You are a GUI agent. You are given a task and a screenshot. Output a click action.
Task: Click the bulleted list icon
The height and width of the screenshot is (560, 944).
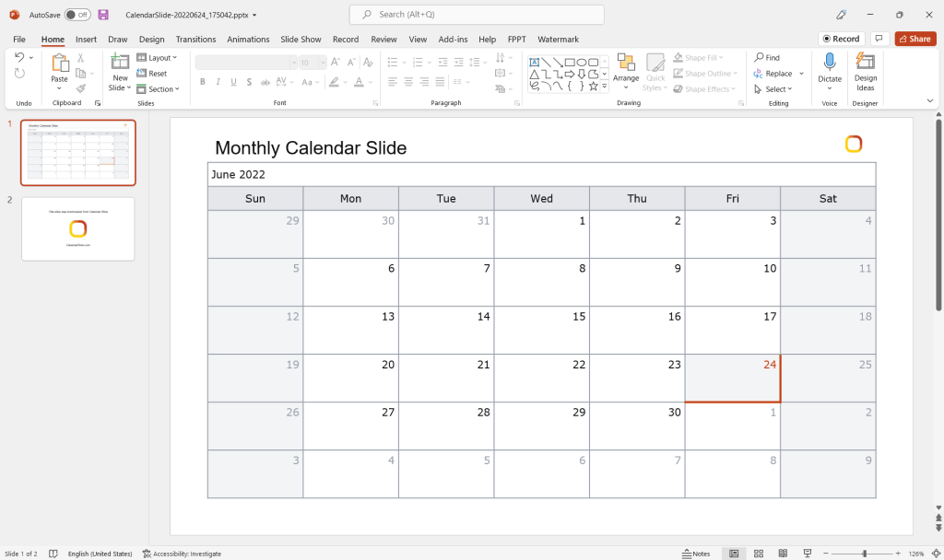pyautogui.click(x=391, y=61)
